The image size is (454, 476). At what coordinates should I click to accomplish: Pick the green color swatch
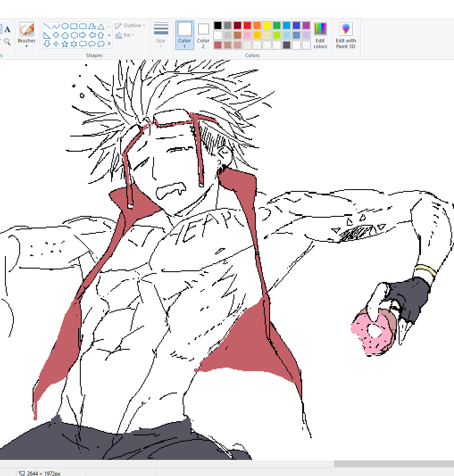click(x=277, y=25)
